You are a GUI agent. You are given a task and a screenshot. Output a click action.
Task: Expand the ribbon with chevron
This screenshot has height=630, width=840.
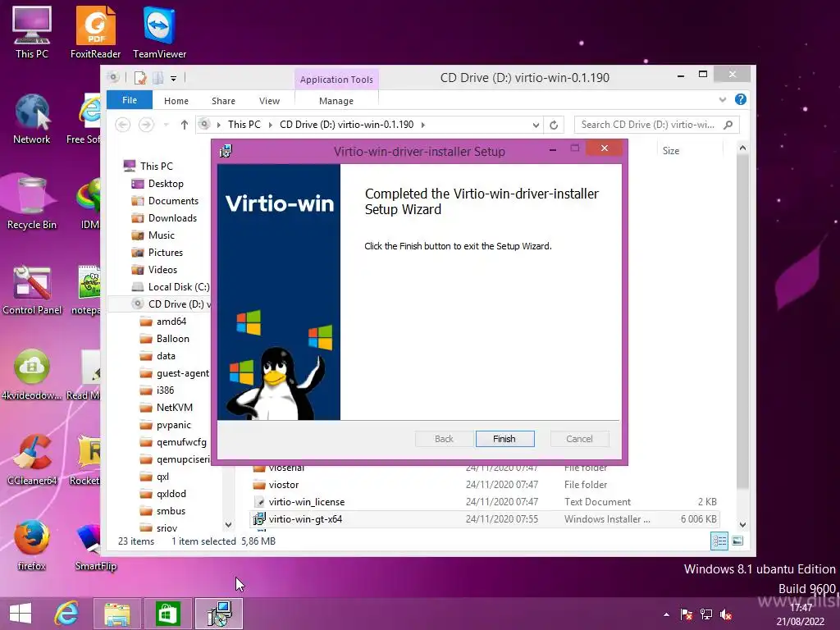723,99
